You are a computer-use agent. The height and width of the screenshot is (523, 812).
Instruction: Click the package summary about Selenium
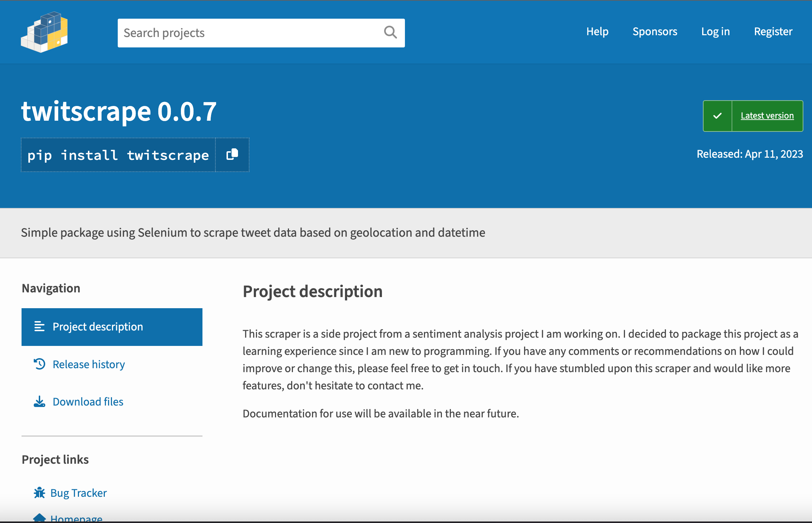tap(253, 233)
